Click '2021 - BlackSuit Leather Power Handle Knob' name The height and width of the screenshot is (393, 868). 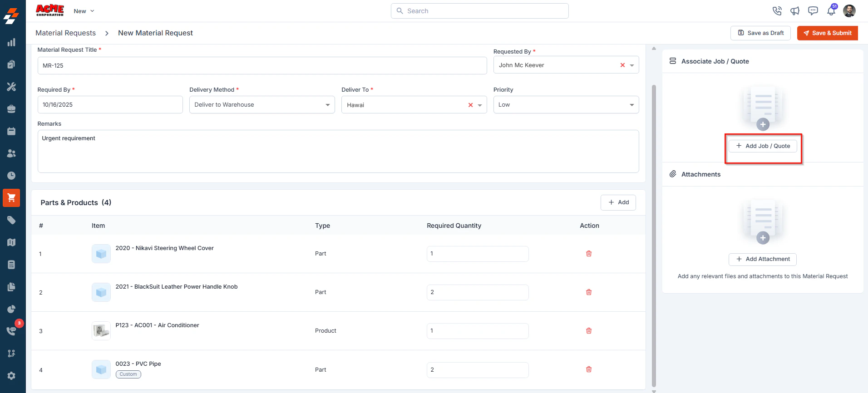click(177, 287)
